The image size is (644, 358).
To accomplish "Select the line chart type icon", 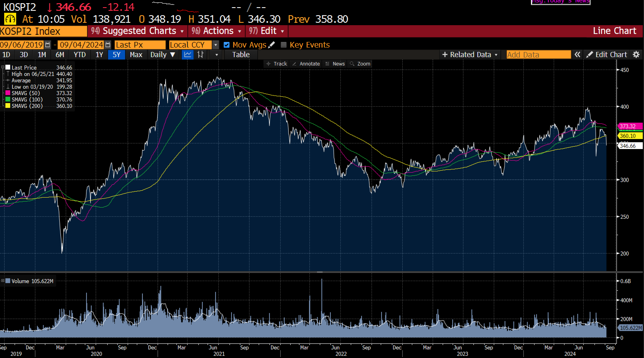I will 188,55.
